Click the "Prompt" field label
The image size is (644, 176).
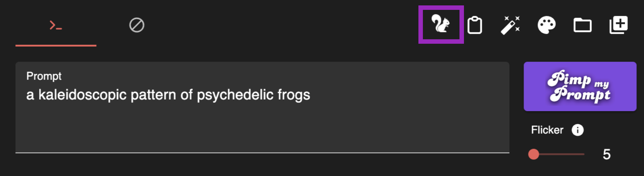pos(44,76)
